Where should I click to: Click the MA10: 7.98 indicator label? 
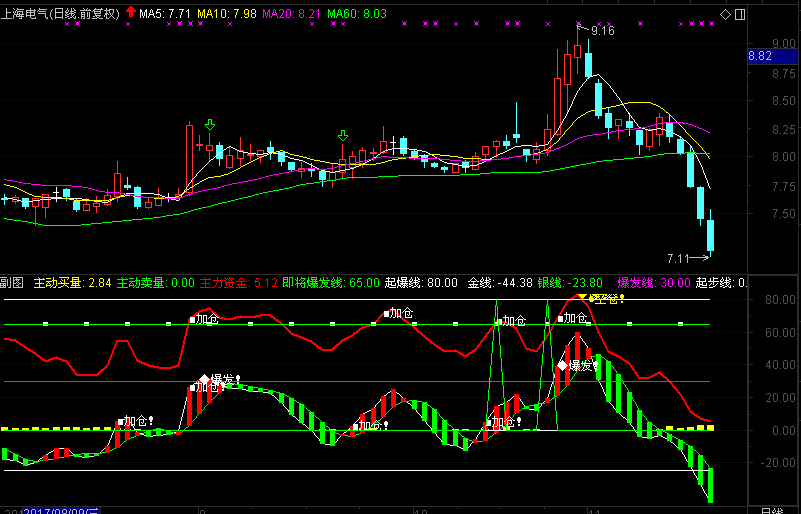[227, 14]
